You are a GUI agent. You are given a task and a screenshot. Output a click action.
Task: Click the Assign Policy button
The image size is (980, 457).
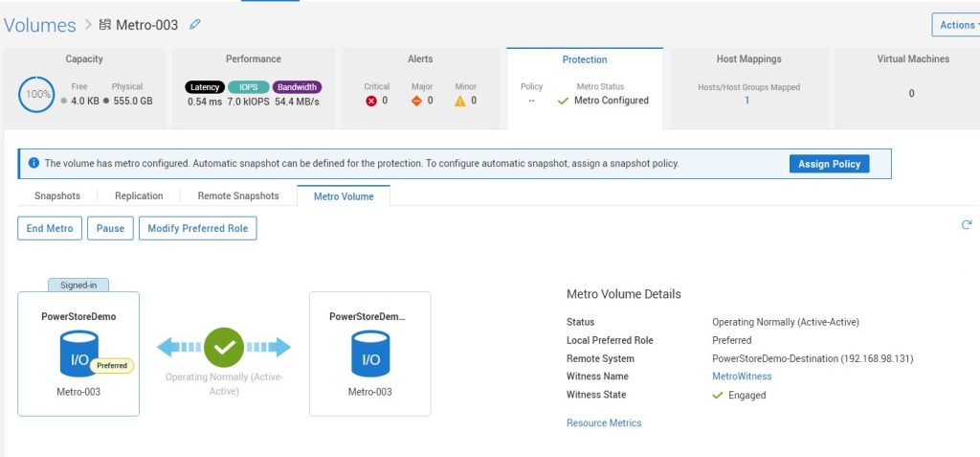click(829, 164)
